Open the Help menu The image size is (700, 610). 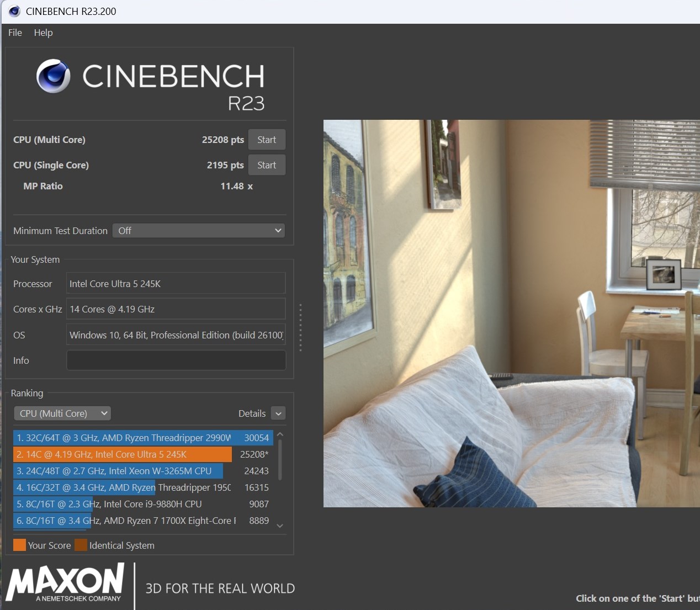tap(43, 33)
